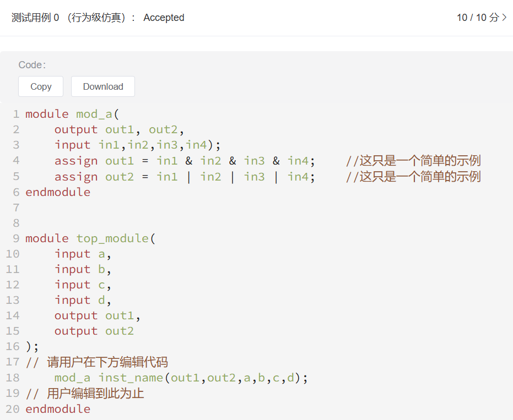This screenshot has width=513, height=420.
Task: Click the Download button
Action: (x=102, y=86)
